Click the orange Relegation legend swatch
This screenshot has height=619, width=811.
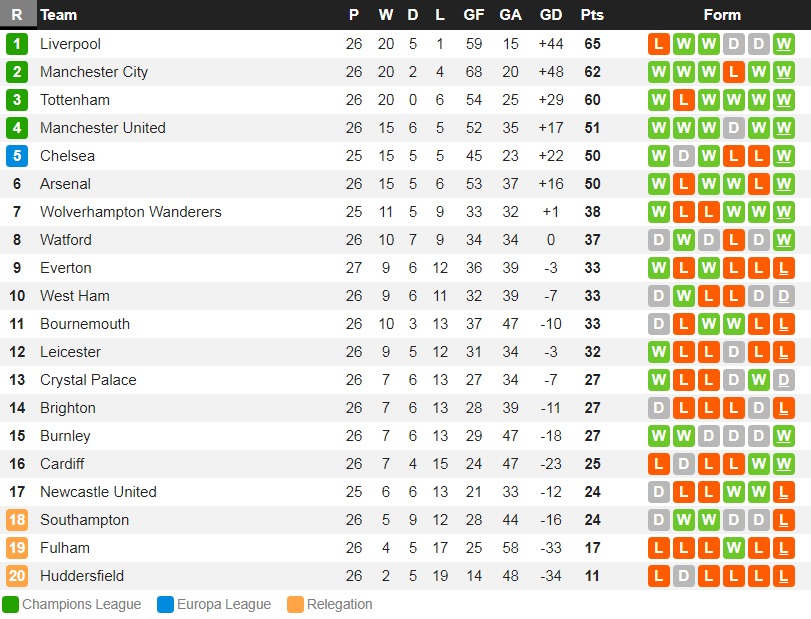295,604
